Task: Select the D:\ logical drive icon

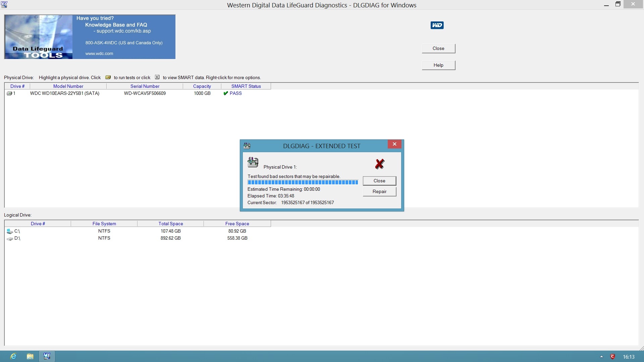Action: click(x=10, y=239)
